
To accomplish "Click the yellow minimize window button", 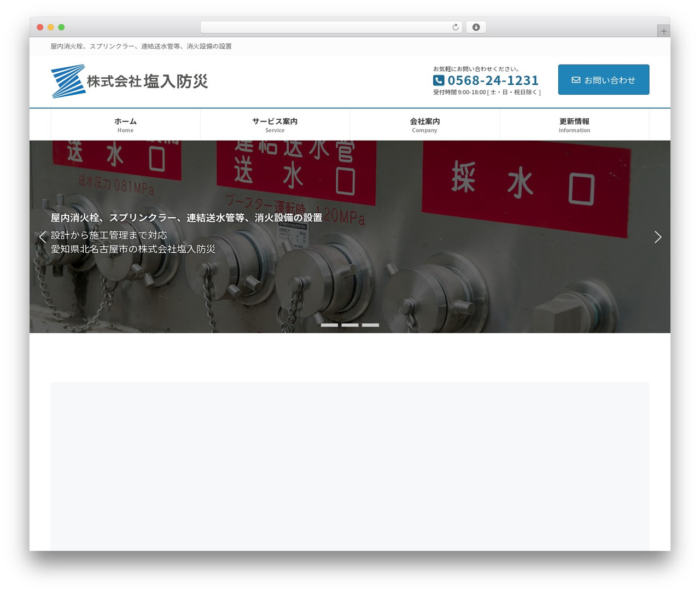I will click(x=51, y=27).
